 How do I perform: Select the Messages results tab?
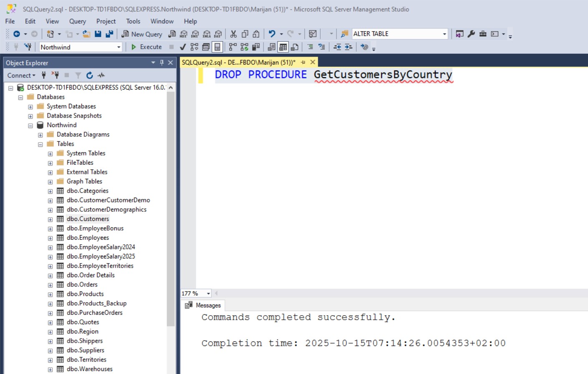(x=204, y=305)
